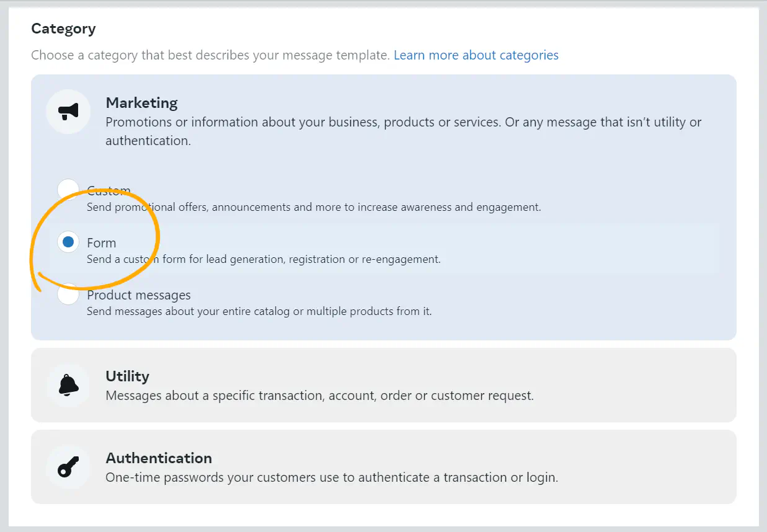Image resolution: width=767 pixels, height=532 pixels.
Task: Click the Product messages label text
Action: click(x=139, y=295)
